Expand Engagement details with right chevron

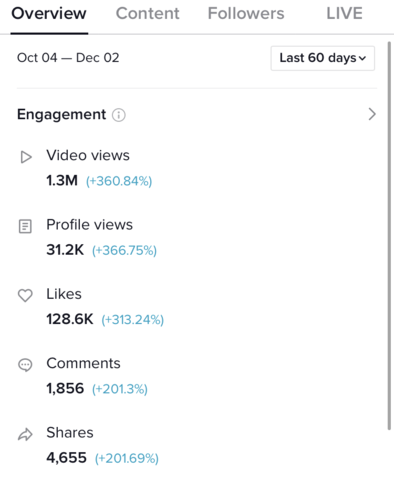372,114
